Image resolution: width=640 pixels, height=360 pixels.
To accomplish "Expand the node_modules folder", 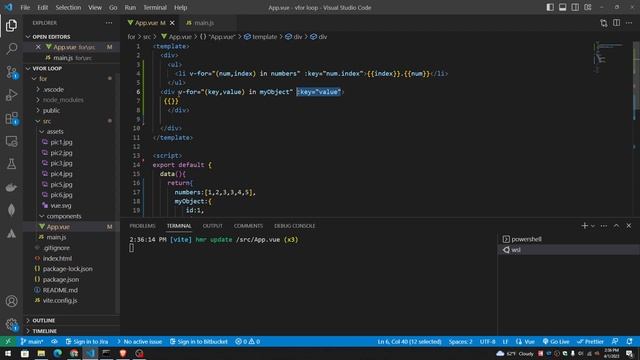I will click(63, 100).
